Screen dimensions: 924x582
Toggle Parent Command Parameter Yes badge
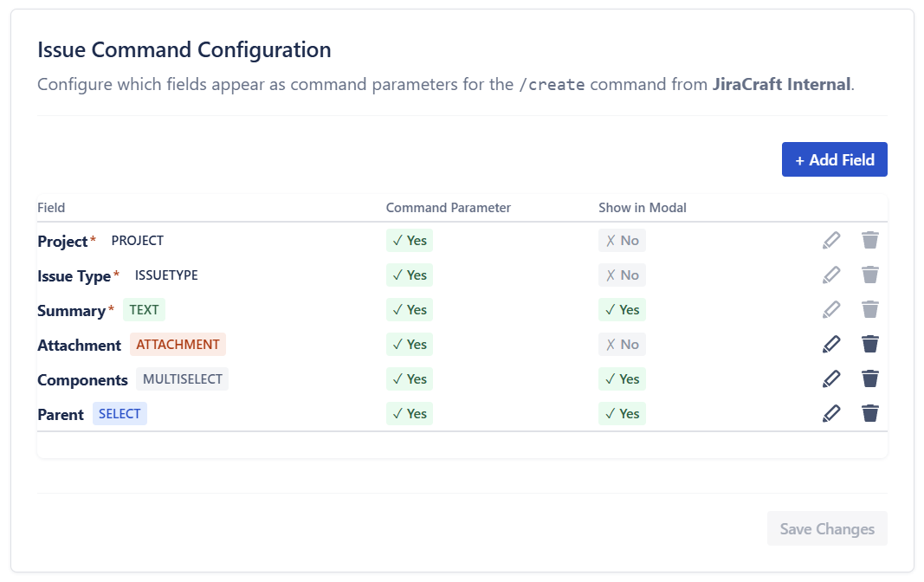[410, 414]
